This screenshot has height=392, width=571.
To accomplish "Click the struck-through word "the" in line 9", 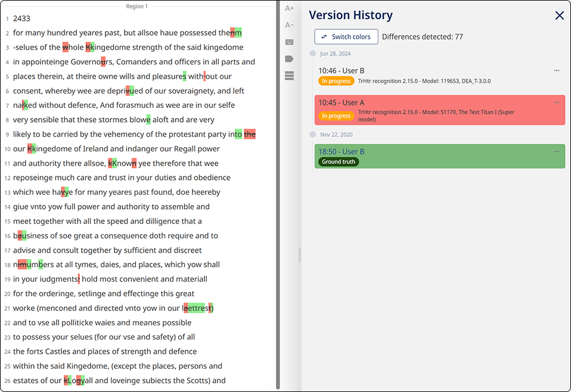I will [x=250, y=135].
